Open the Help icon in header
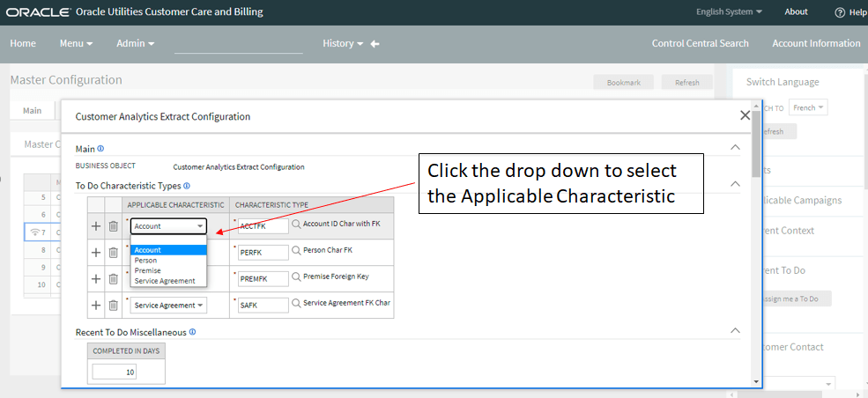The height and width of the screenshot is (398, 868). coord(840,12)
